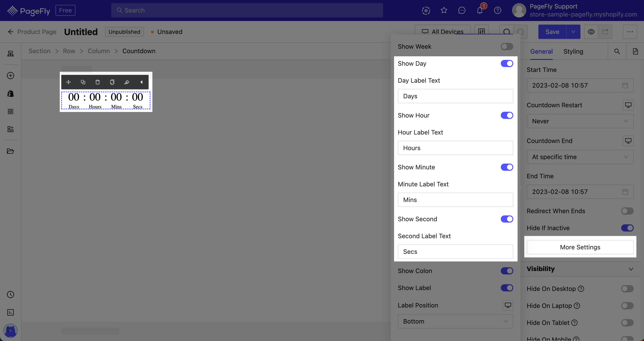
Task: Disable the Show Minute switch
Action: coord(507,167)
